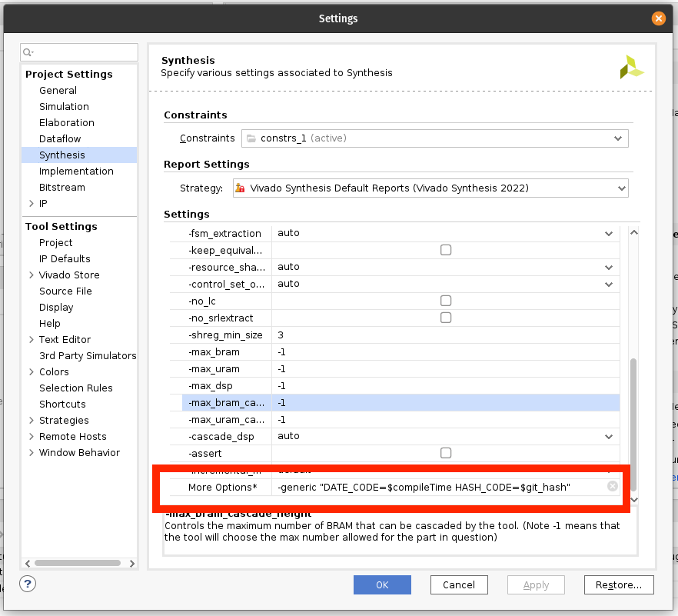Click the Cancel button

point(459,584)
